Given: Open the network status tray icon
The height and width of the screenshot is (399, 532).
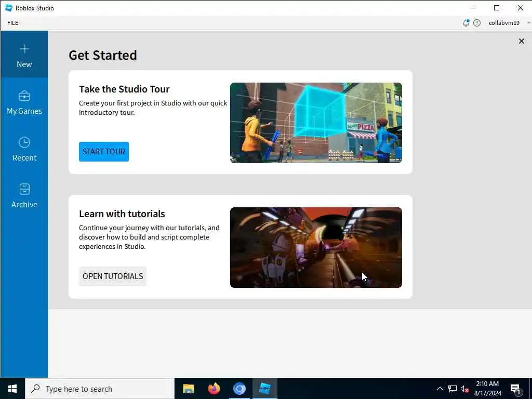Looking at the screenshot, I should point(453,389).
